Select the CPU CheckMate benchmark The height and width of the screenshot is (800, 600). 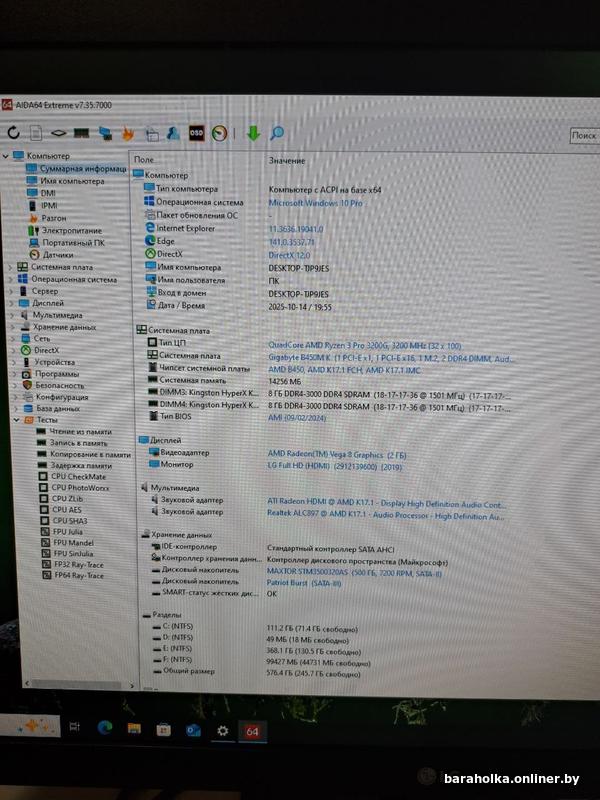(x=78, y=477)
